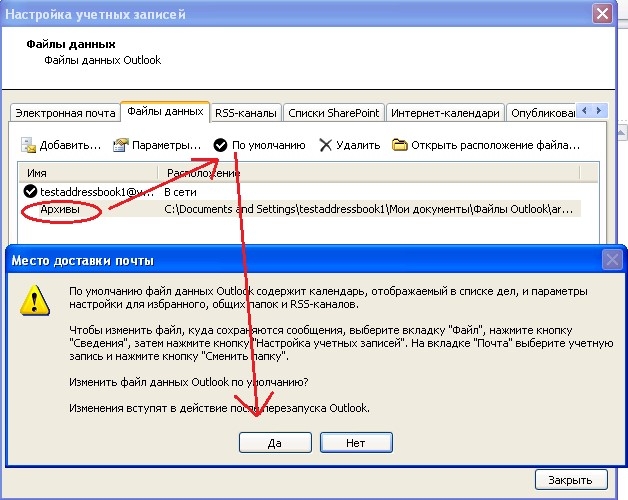Click scrollbar up arrow behind the dialog
This screenshot has width=628, height=500.
tap(622, 132)
